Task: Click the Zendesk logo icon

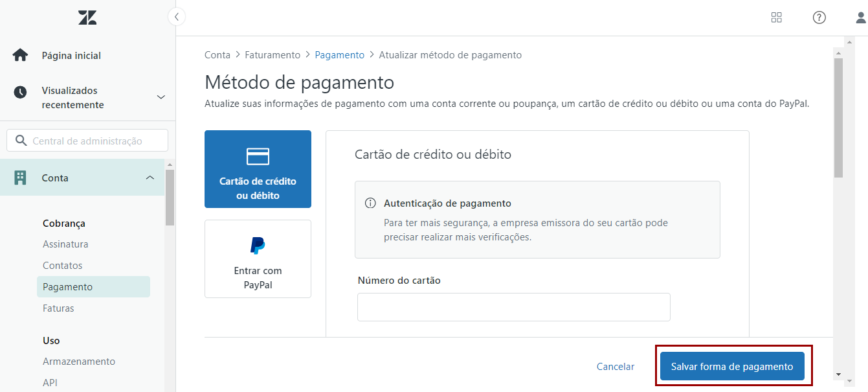Action: click(x=87, y=17)
